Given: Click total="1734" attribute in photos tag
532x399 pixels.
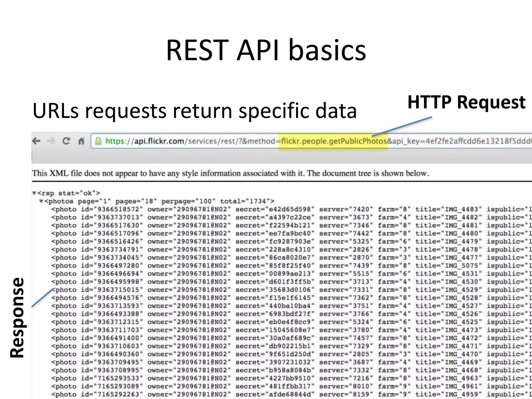Looking at the screenshot, I should tap(245, 201).
